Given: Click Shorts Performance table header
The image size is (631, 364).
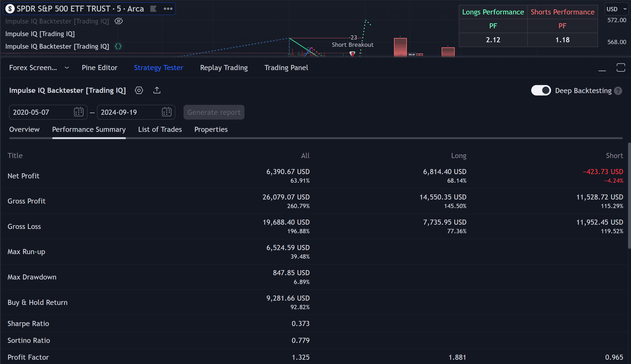Looking at the screenshot, I should 563,12.
